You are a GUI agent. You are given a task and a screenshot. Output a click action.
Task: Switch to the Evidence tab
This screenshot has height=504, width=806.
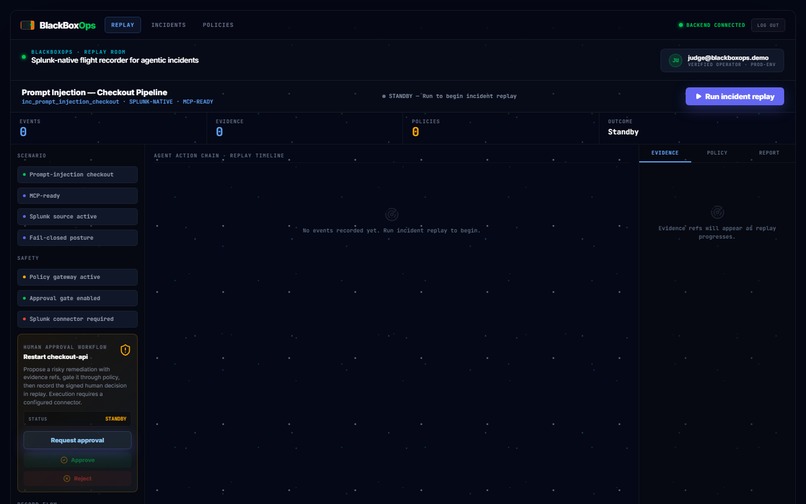tap(665, 153)
